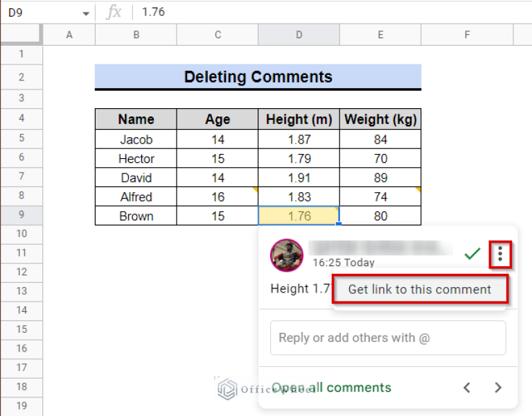Select weight cell 84

pos(380,139)
